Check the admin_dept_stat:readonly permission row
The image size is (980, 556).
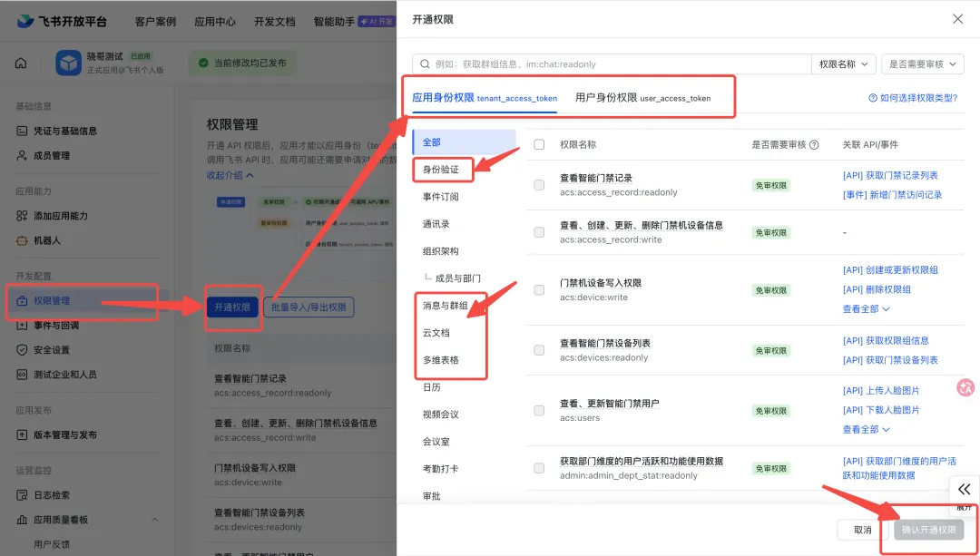pos(539,468)
